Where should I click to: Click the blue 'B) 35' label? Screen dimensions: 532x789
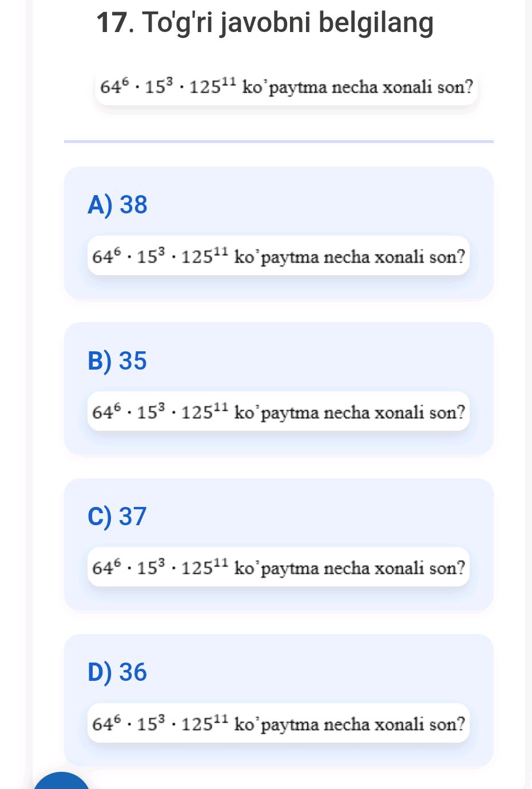[x=117, y=360]
